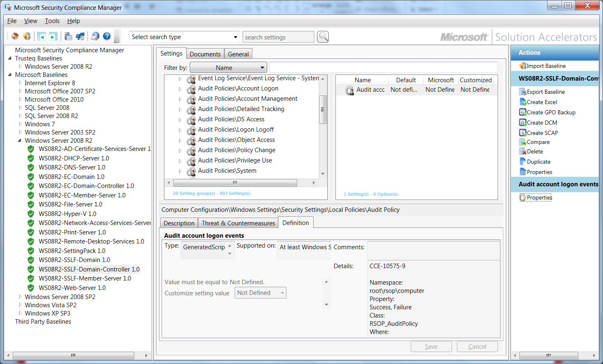Click the Compare action icon
Screen dimensions: 603x364
pyautogui.click(x=523, y=142)
